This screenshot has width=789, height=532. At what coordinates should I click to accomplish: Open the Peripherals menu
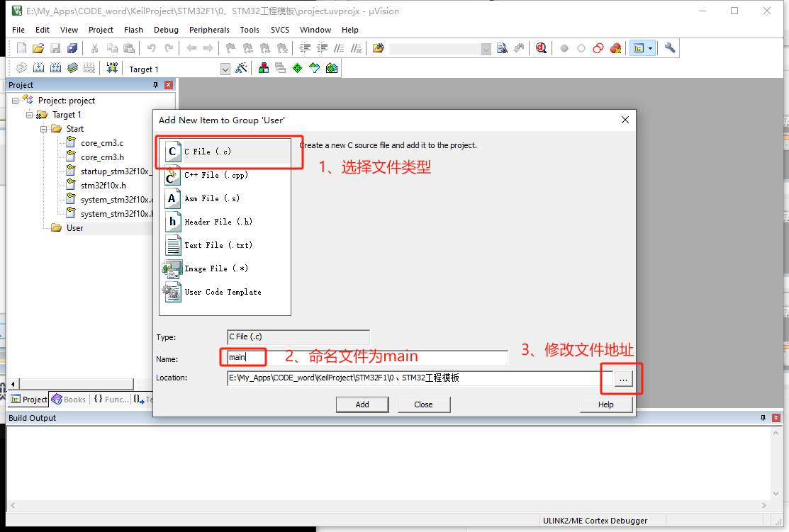(x=209, y=30)
